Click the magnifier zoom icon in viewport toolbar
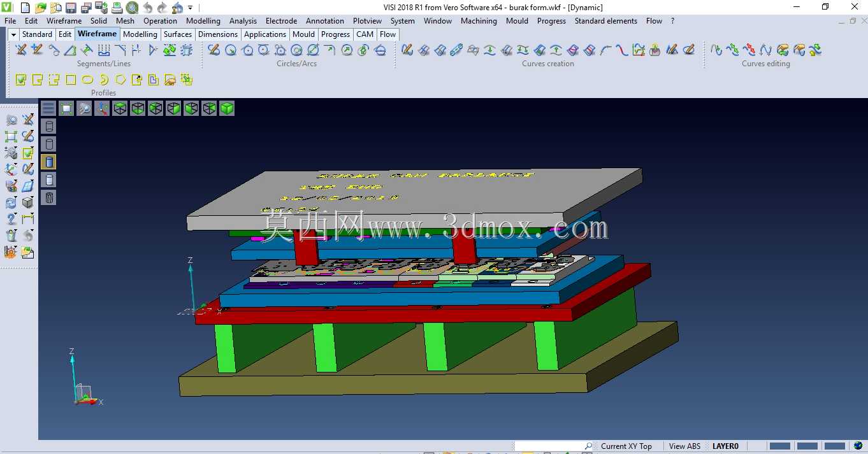The width and height of the screenshot is (868, 454). tap(84, 108)
